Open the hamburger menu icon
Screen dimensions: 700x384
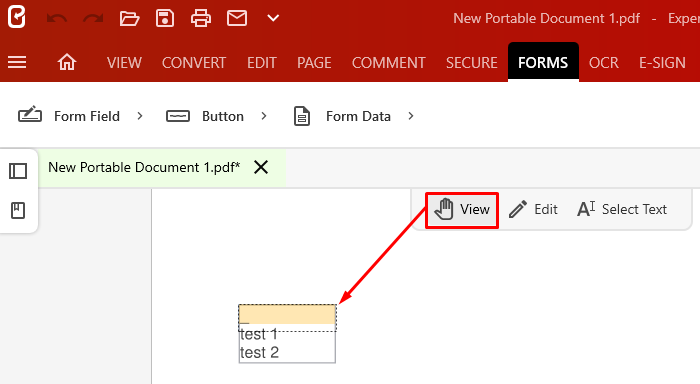tap(17, 62)
